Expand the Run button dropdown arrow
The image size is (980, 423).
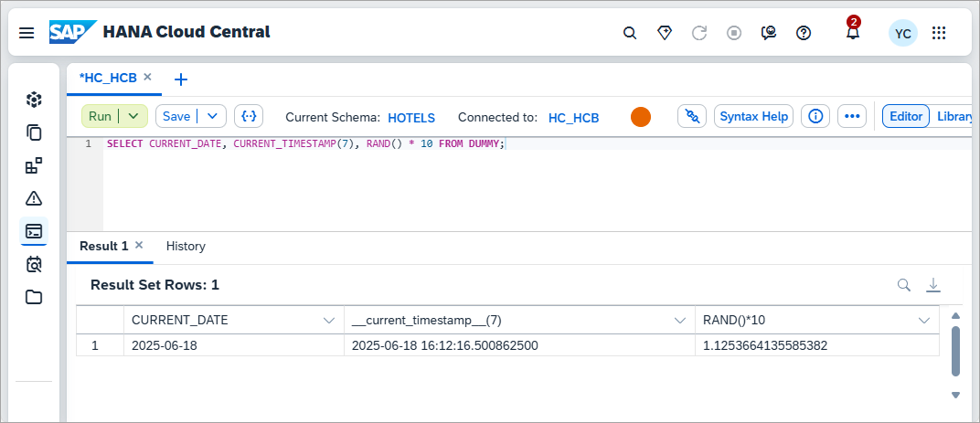point(133,116)
